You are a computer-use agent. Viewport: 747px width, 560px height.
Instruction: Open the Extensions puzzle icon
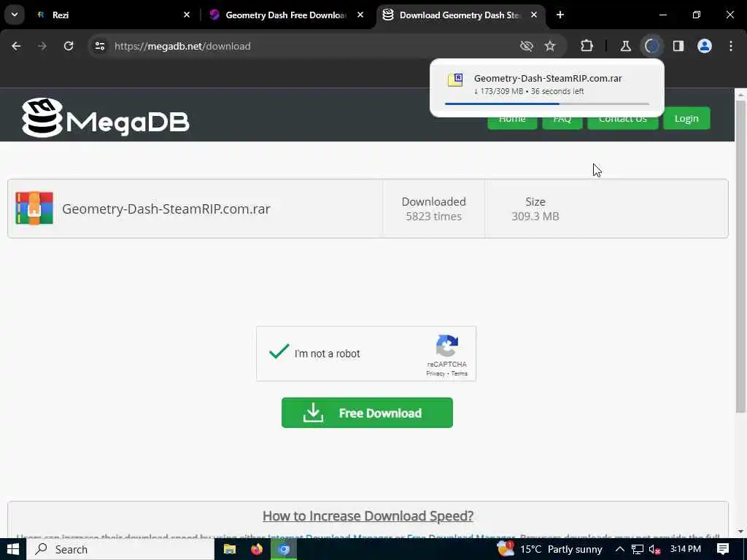tap(587, 46)
